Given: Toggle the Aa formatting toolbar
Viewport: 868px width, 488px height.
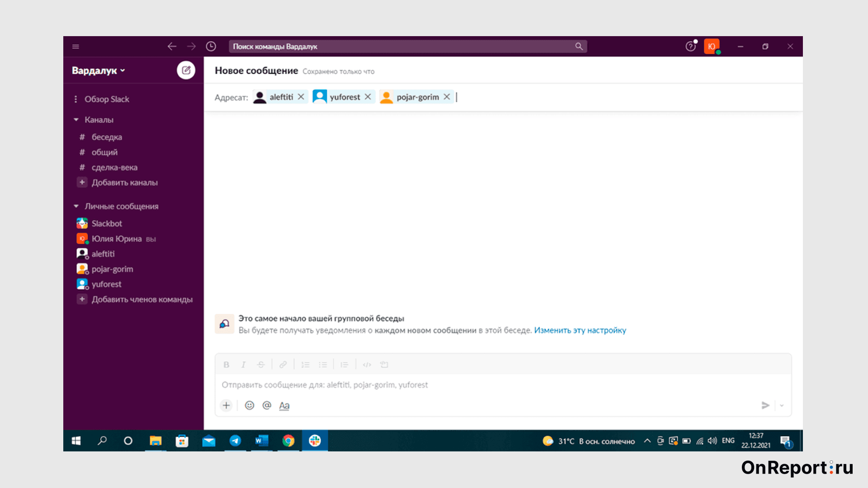Looking at the screenshot, I should click(284, 406).
